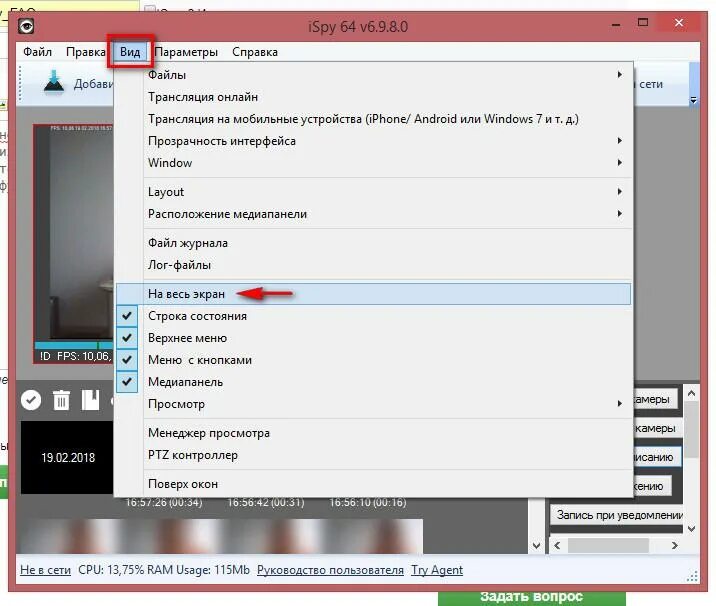Click the Add device toolbar icon
Image resolution: width=716 pixels, height=606 pixels.
(54, 84)
